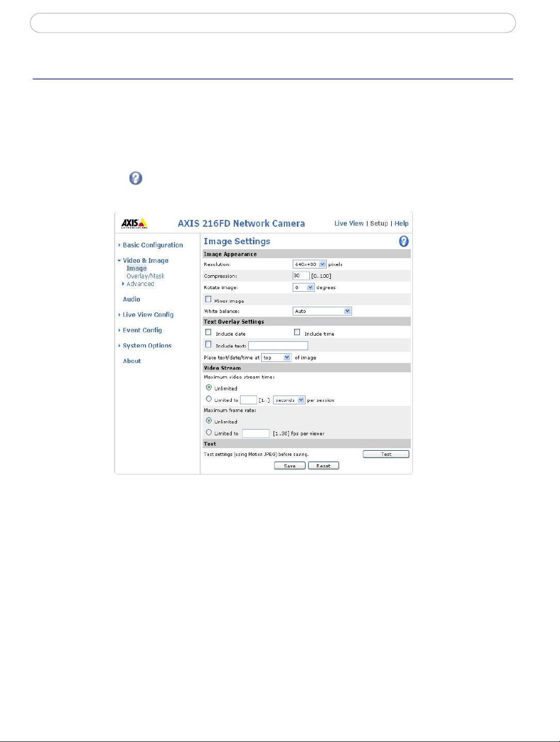Click the Reset button
560x742 pixels.
pos(324,466)
